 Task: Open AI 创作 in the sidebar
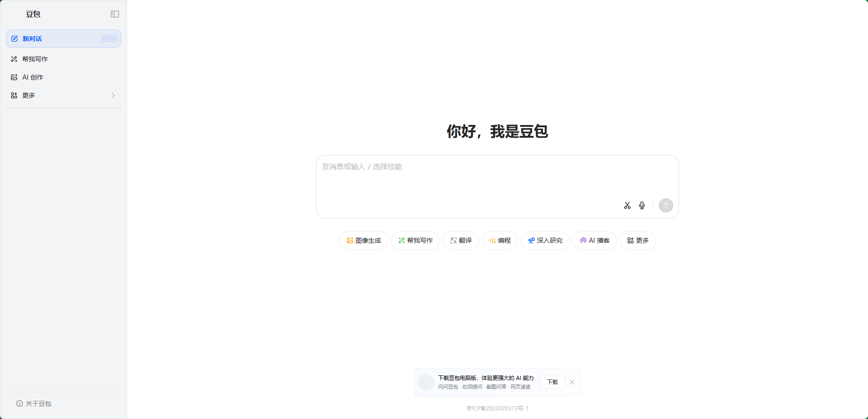click(33, 77)
